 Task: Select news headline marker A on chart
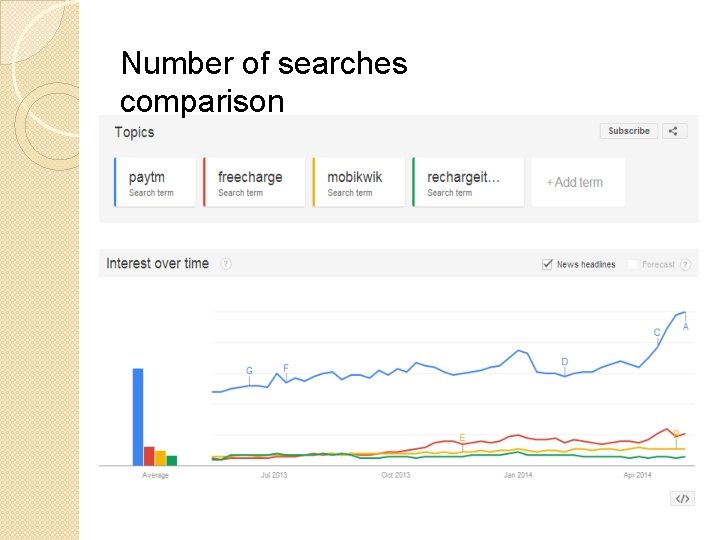(x=686, y=327)
